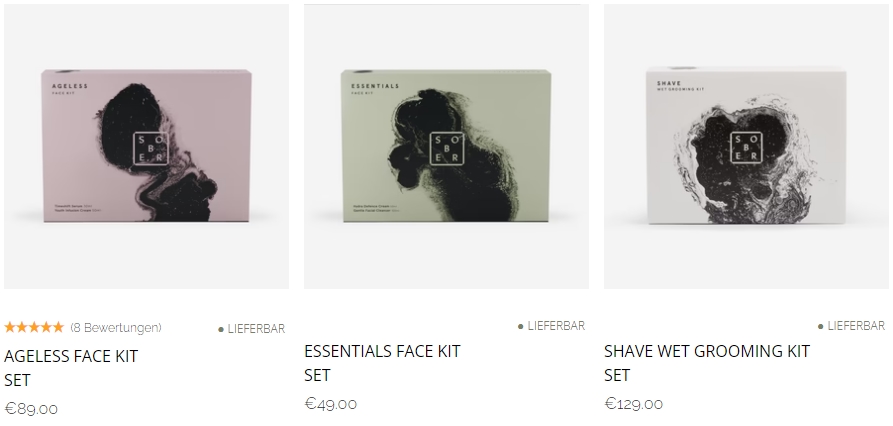Click the SOBER logo on white Shave box
Viewport: 893px width, 426px height.
coord(746,148)
